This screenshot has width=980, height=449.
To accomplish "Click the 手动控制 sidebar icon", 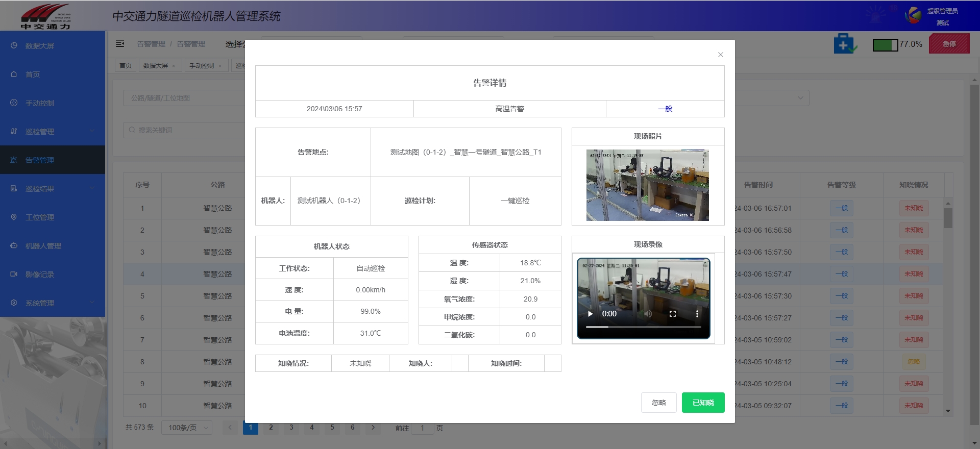I will coord(14,103).
